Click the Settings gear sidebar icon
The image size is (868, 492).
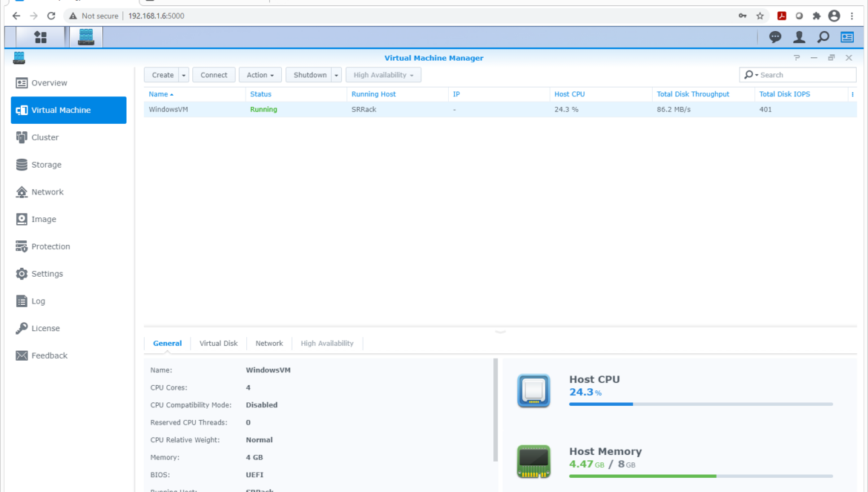[22, 274]
